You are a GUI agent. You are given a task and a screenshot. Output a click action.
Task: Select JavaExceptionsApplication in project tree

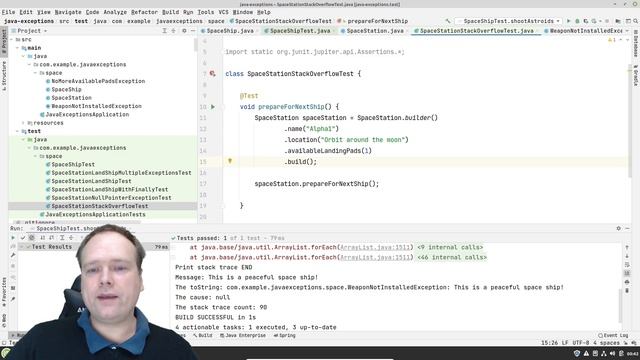click(87, 115)
